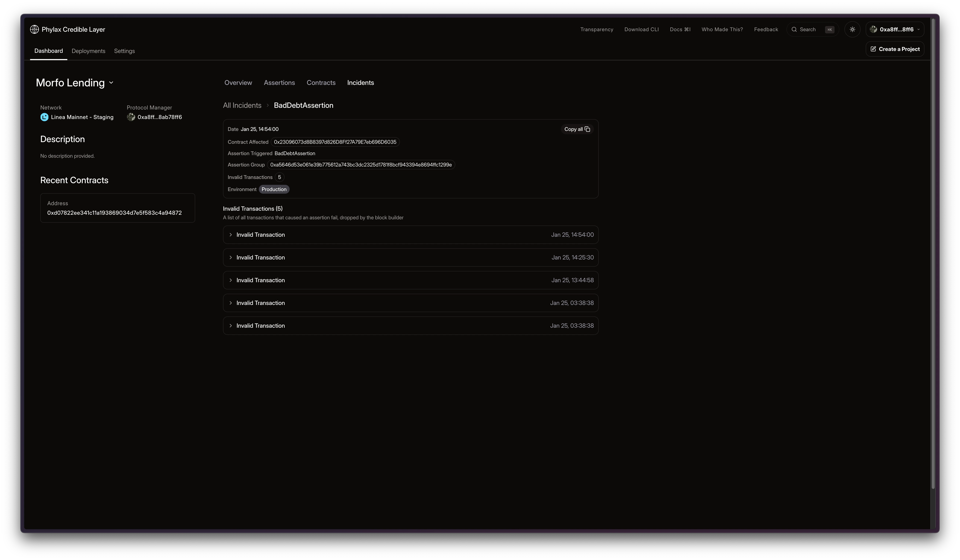Switch to the Contracts tab
This screenshot has width=960, height=560.
pos(321,83)
